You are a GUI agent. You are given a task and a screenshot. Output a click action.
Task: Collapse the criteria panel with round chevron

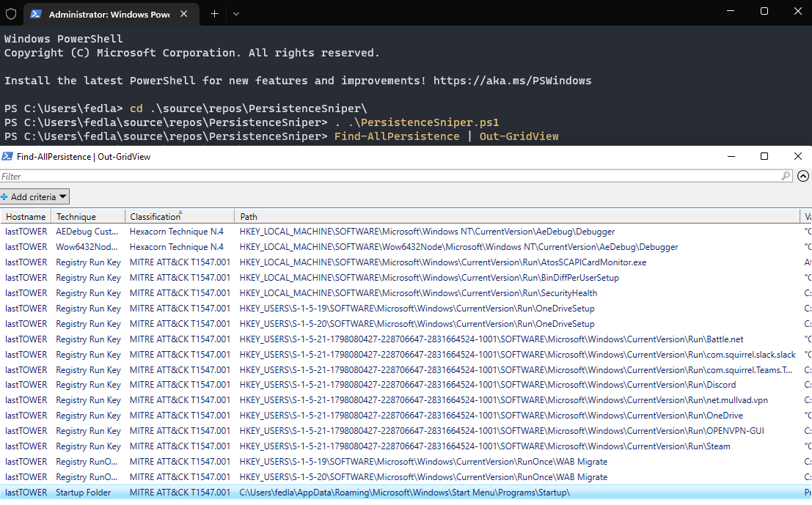[802, 176]
